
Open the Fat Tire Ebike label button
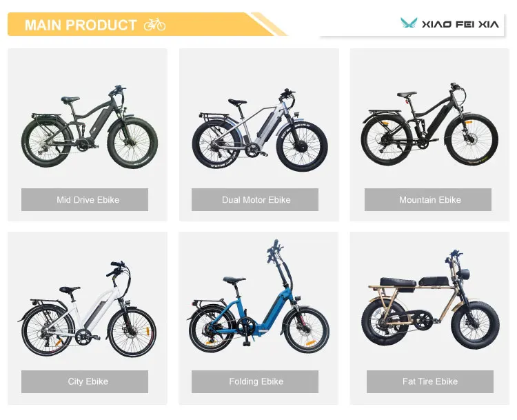pyautogui.click(x=430, y=381)
